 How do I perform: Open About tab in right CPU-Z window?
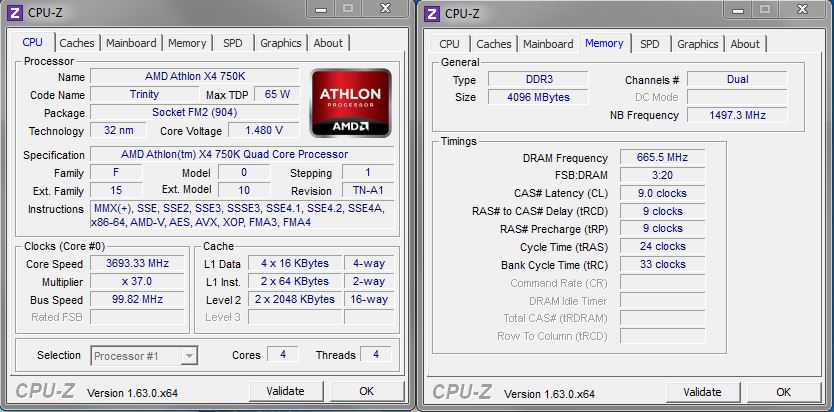(x=745, y=44)
